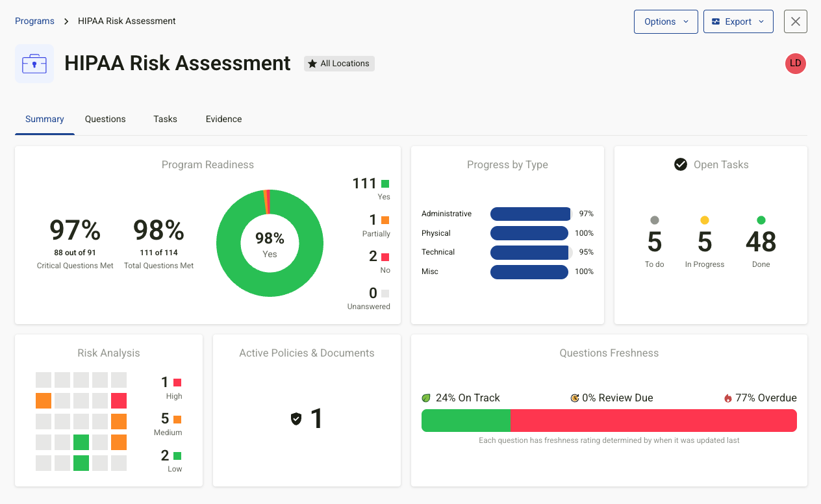
Task: Click the shield icon in Active Policies
Action: tap(296, 419)
